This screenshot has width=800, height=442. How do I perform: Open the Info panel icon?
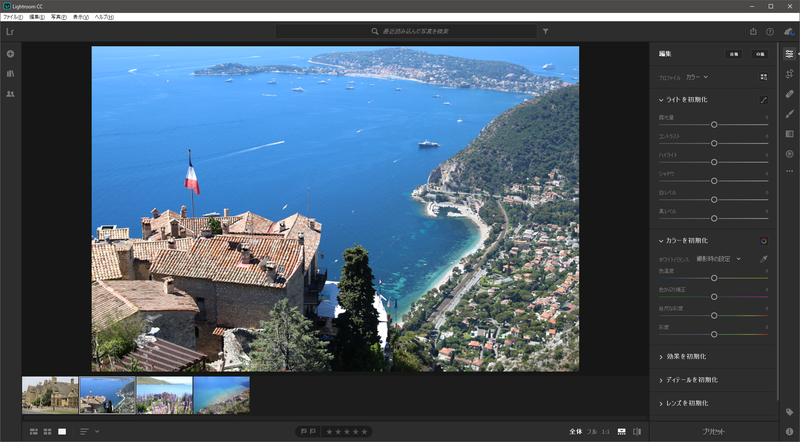789,432
